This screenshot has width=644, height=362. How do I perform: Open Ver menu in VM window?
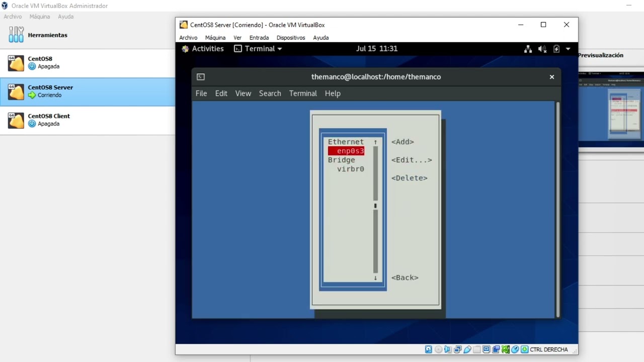pos(237,38)
